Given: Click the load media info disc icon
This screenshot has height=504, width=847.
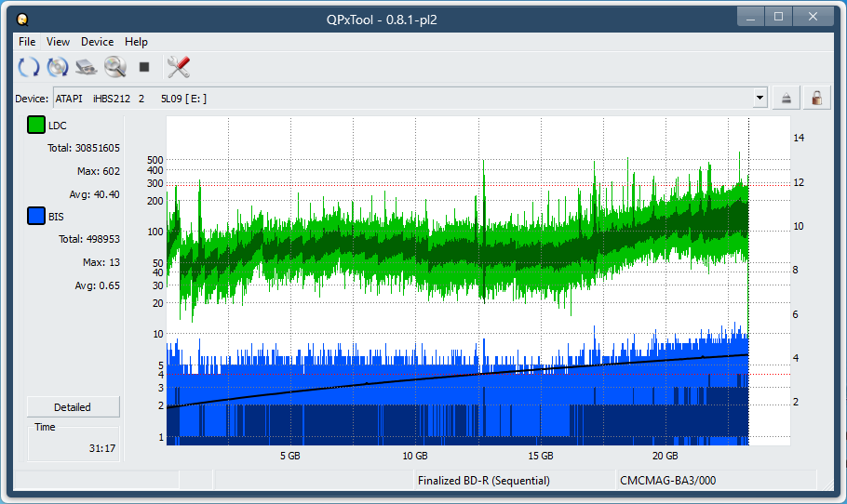Looking at the screenshot, I should coord(58,67).
